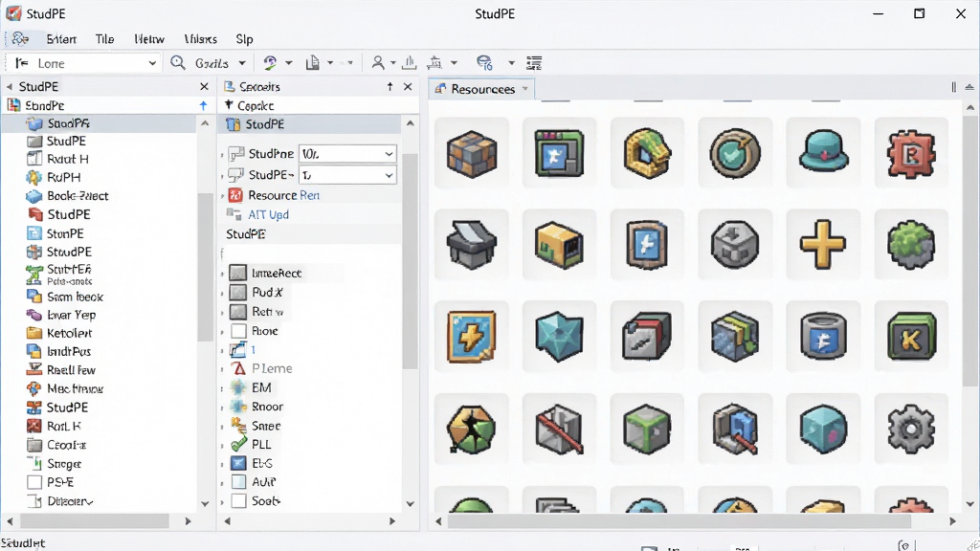Screen dimensions: 980x551
Task: Open the Slp menu
Action: coord(244,38)
